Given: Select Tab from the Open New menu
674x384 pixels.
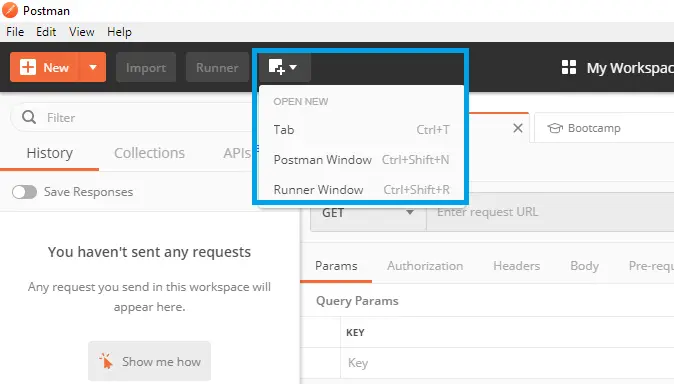Looking at the screenshot, I should tap(362, 129).
